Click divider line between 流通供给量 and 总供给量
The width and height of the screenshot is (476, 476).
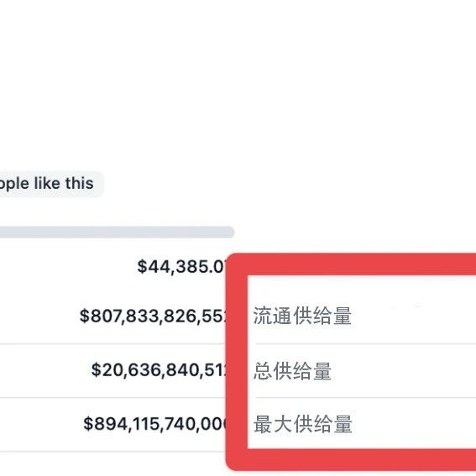(365, 343)
